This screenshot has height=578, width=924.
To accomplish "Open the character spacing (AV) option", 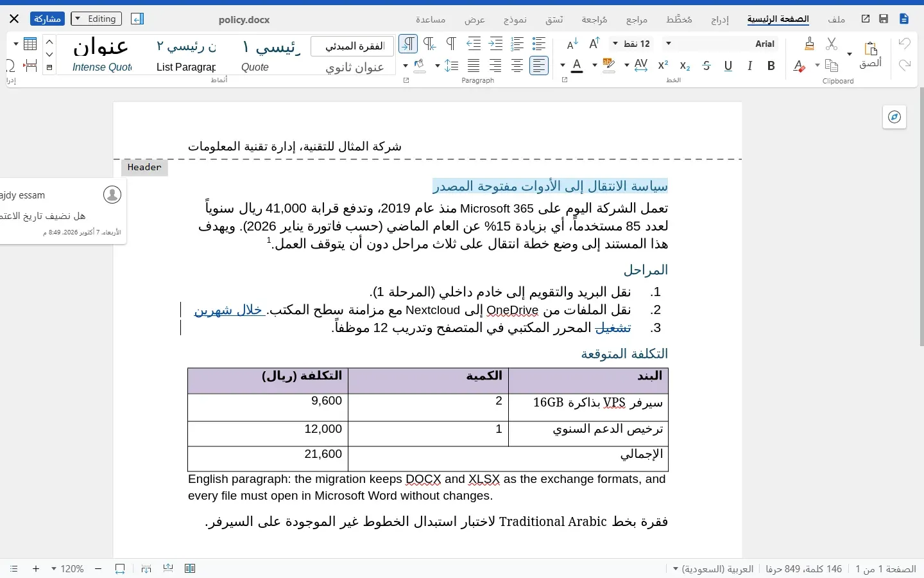I will (x=641, y=66).
